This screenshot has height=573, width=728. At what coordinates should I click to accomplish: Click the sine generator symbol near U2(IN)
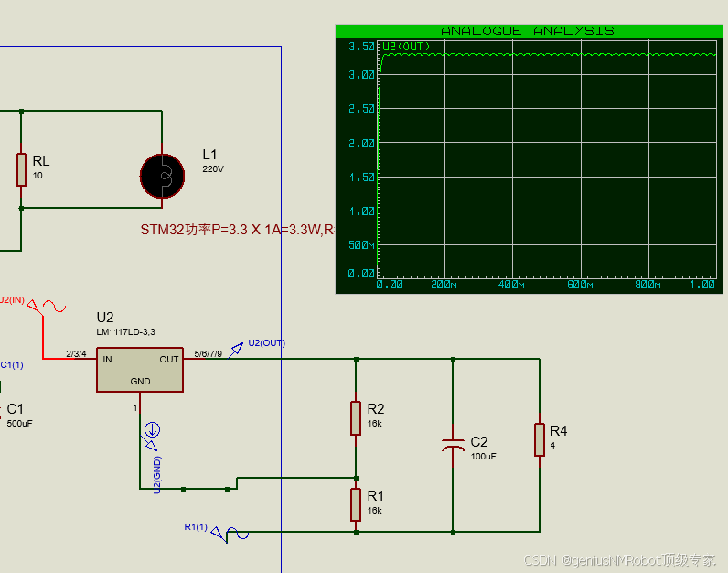54,307
